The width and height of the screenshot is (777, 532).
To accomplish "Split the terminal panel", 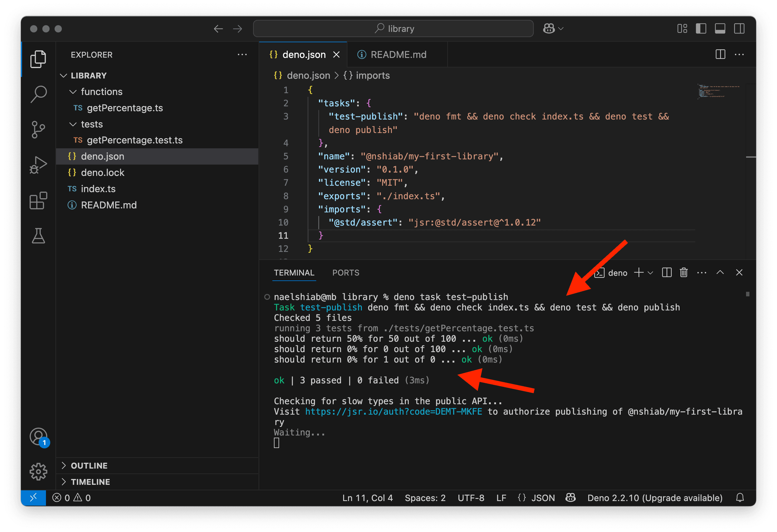I will 666,272.
